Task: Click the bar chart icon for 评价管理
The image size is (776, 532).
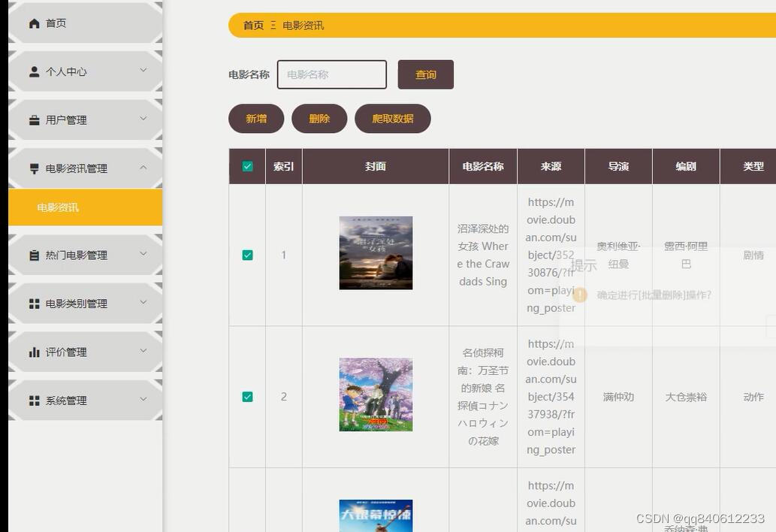Action: pyautogui.click(x=34, y=352)
